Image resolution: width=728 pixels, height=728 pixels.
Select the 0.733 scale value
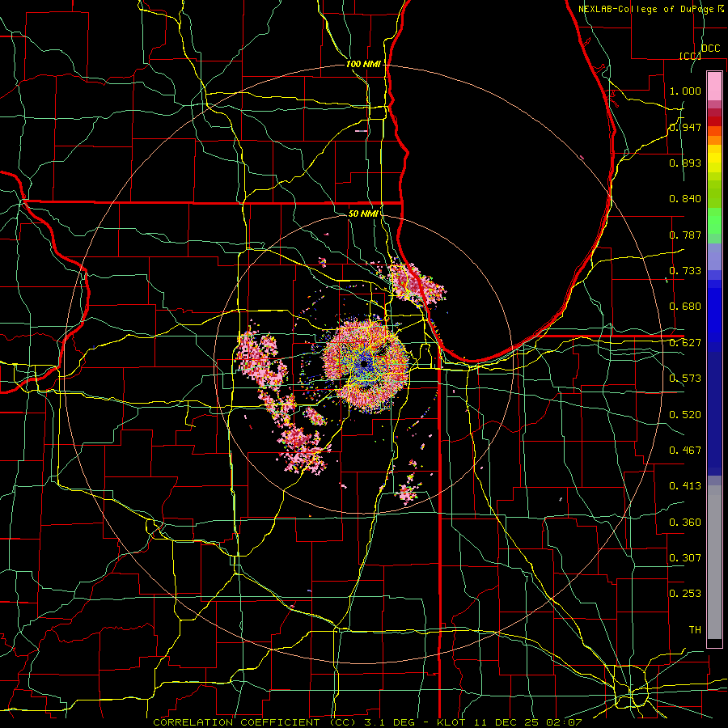point(685,271)
